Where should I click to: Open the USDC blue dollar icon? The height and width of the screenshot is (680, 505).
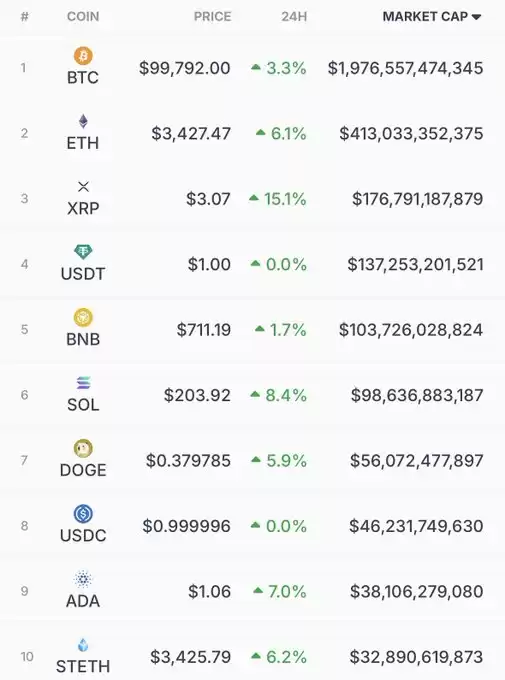(x=83, y=514)
